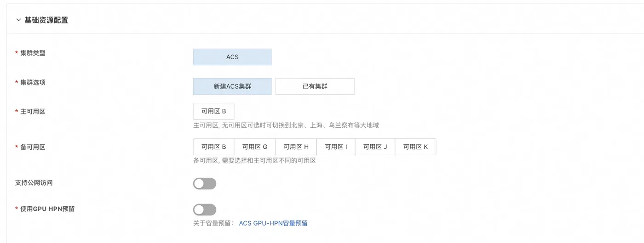
Task: Choose 新建ACS集群 cluster option
Action: 232,86
